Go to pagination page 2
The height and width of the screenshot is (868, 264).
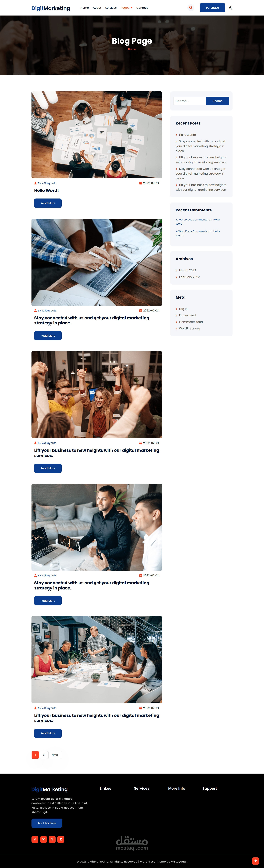coord(44,755)
